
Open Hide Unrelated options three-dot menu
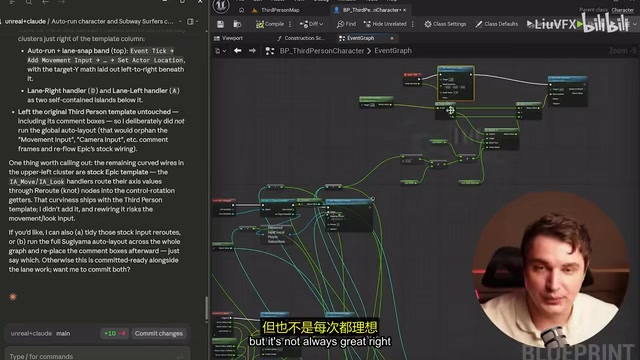(413, 24)
